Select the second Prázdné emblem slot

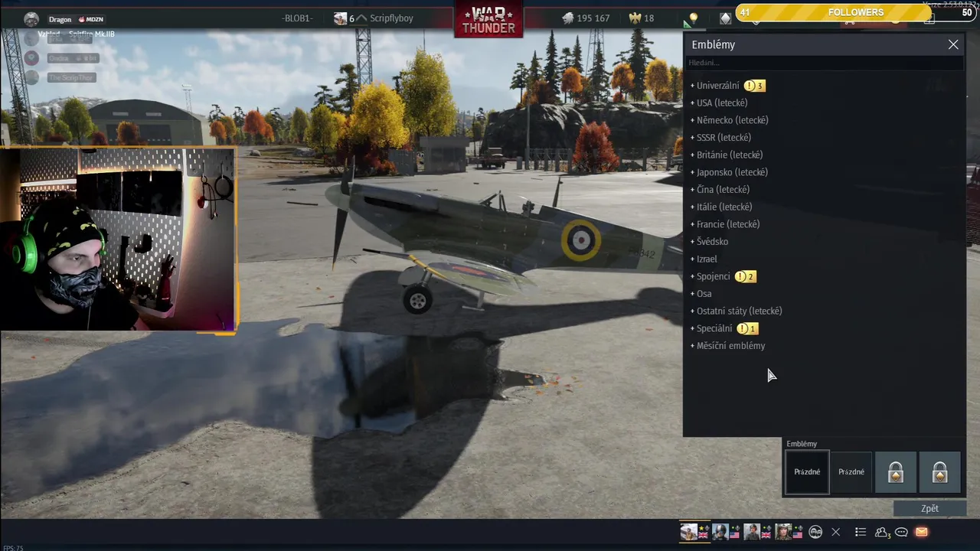(x=851, y=472)
